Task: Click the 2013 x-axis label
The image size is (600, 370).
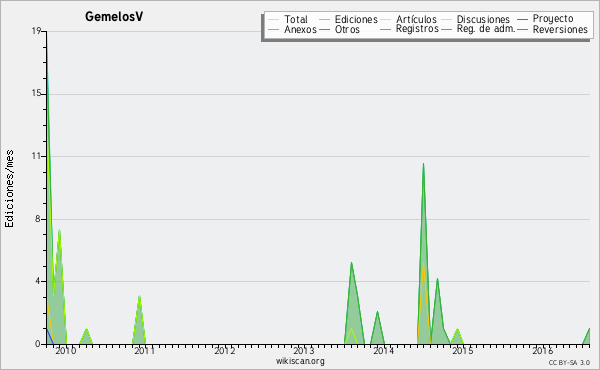Action: [x=304, y=350]
